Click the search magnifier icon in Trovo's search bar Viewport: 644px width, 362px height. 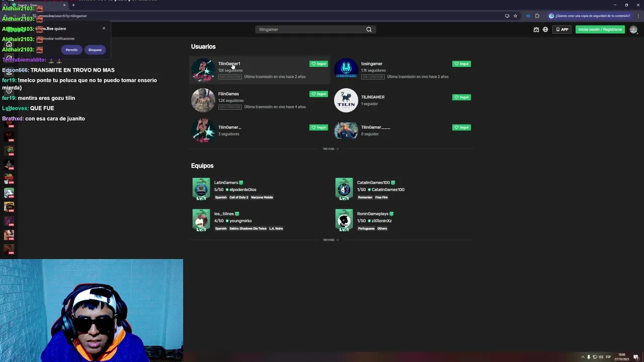[x=369, y=29]
